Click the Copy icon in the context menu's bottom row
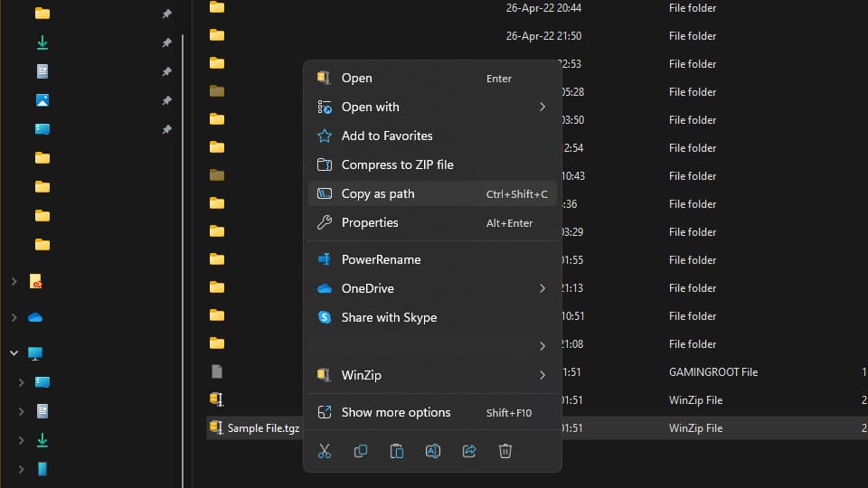868x488 pixels. [x=361, y=451]
